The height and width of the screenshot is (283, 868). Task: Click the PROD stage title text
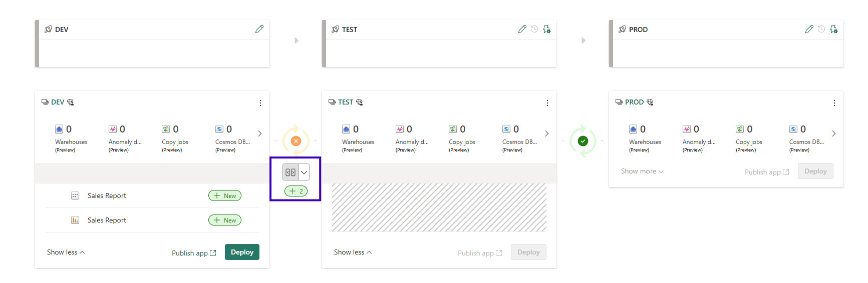pos(638,29)
